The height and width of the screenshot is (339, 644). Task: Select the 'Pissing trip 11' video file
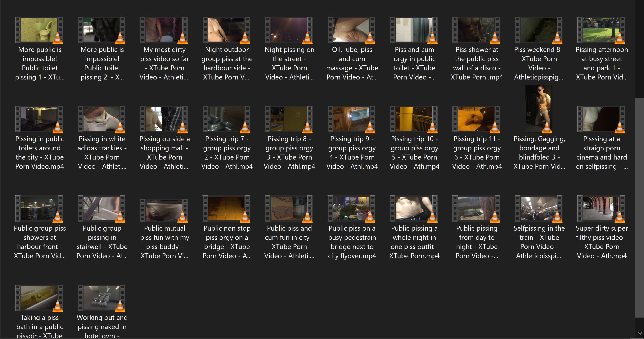pos(477,138)
